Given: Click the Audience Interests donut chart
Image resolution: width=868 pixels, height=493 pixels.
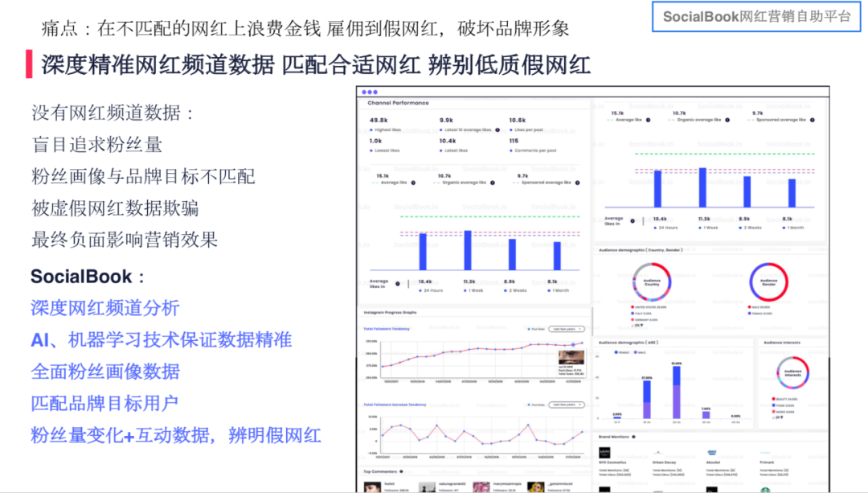Looking at the screenshot, I should (x=792, y=372).
